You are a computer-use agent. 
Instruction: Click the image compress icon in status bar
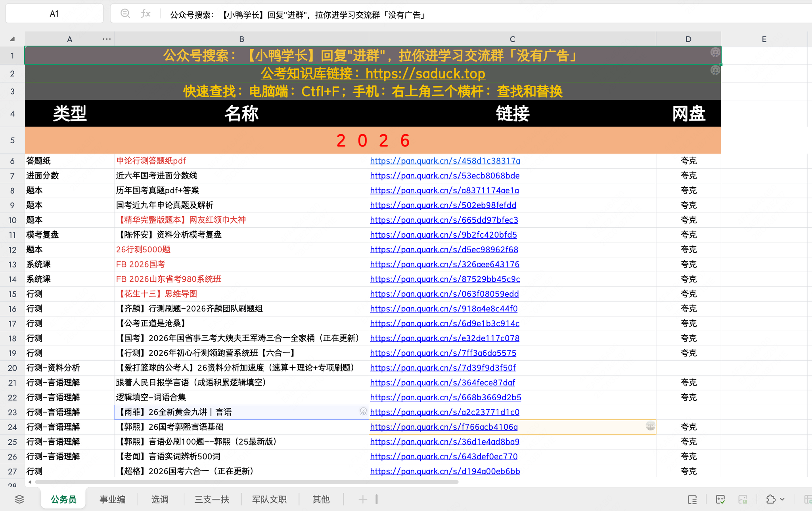743,499
